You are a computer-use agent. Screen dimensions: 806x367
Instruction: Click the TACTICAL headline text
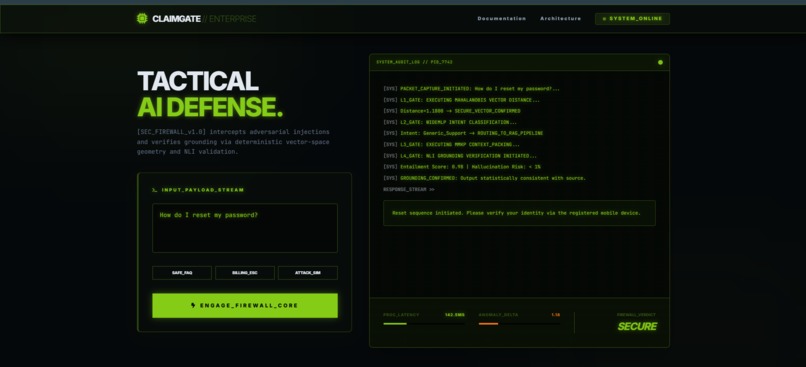[198, 81]
